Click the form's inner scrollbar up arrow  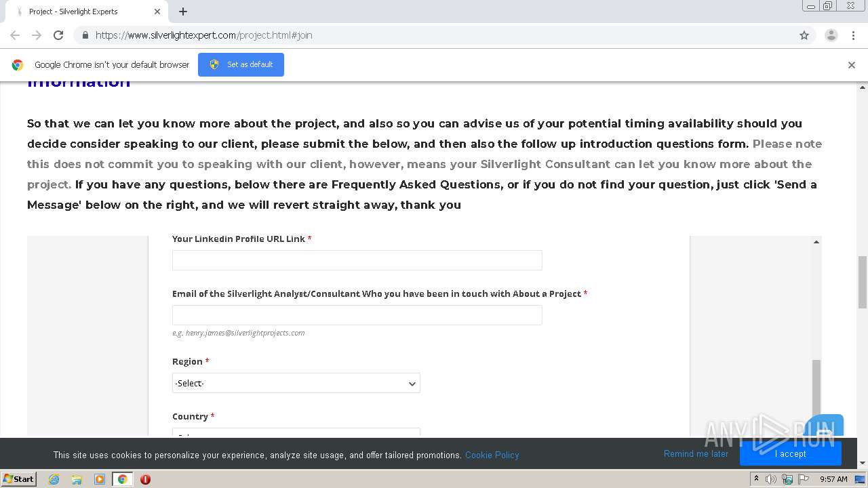pos(816,242)
